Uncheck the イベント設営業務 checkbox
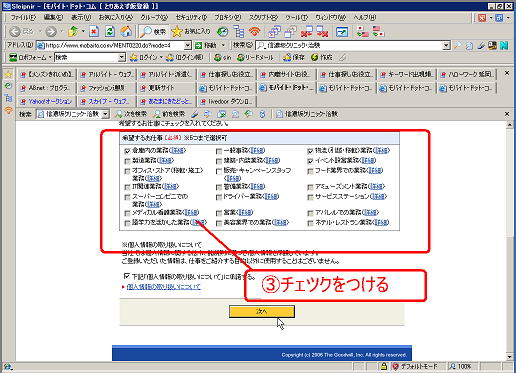 (310, 161)
